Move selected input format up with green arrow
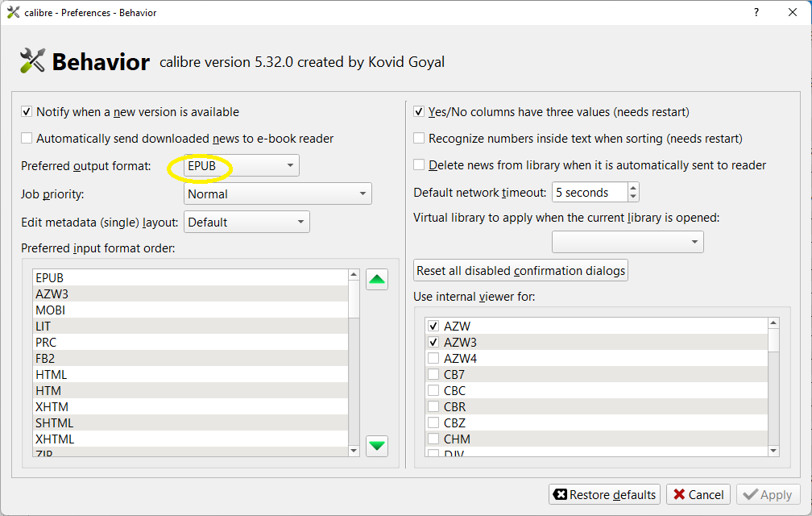The image size is (812, 516). pos(377,280)
